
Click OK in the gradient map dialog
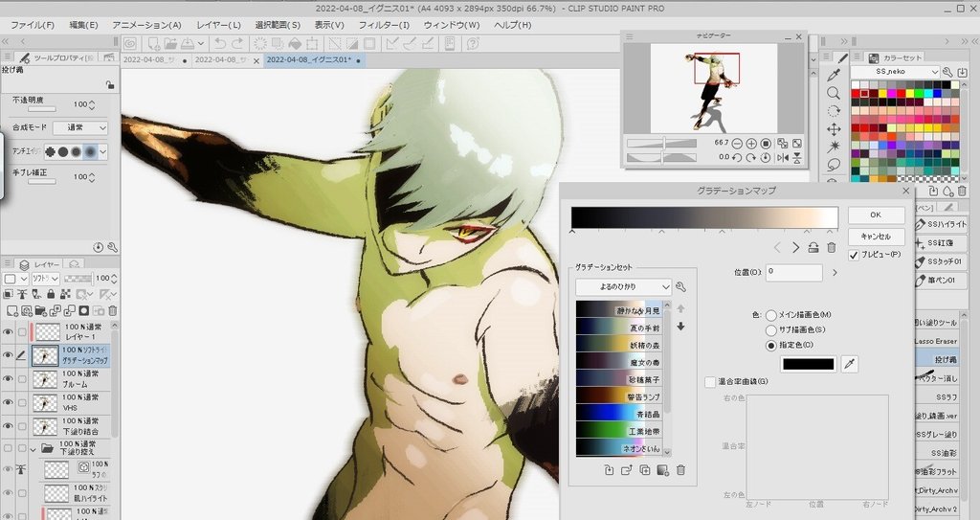click(876, 215)
